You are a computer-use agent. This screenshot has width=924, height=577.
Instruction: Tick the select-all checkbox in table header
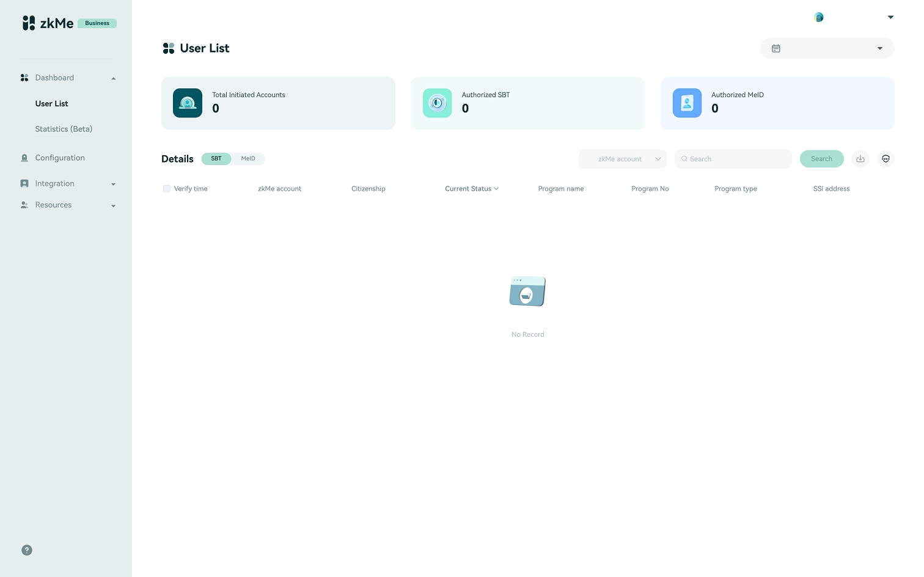166,189
